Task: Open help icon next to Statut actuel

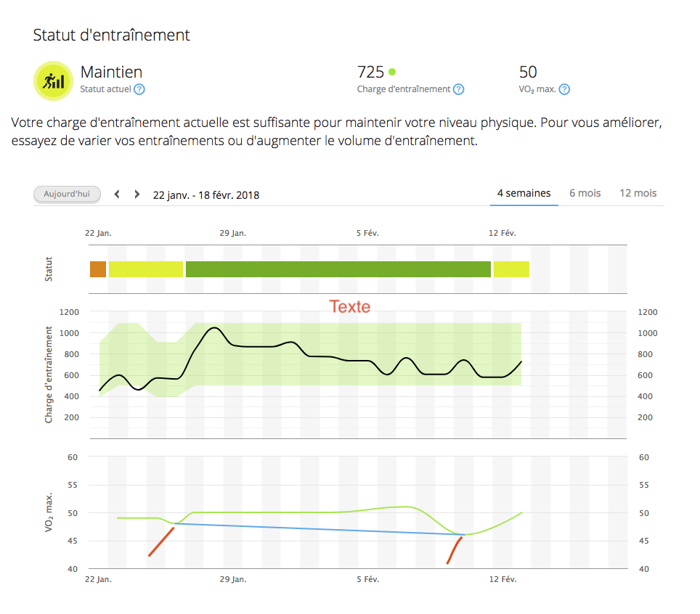Action: point(139,89)
